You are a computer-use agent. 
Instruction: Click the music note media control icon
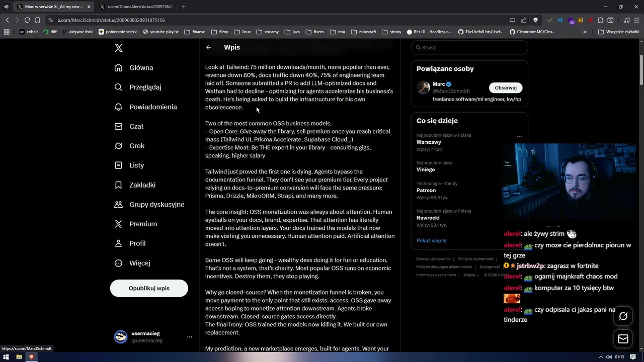coord(626,20)
